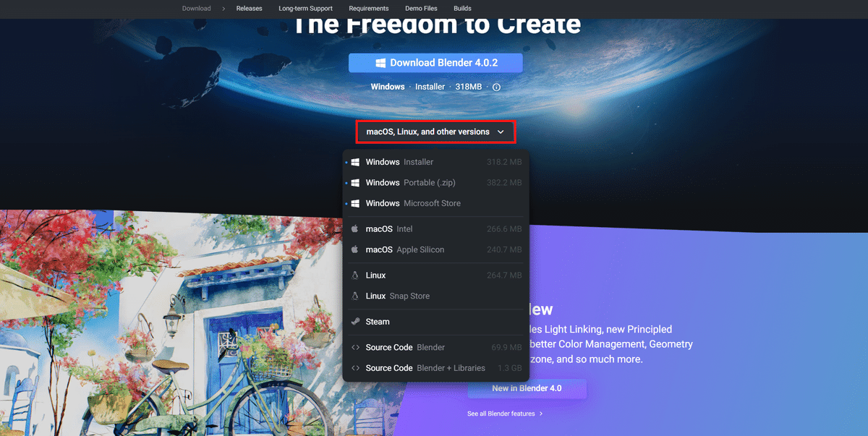Image resolution: width=868 pixels, height=436 pixels.
Task: Select Windows Portable (.zip) download
Action: tap(435, 183)
